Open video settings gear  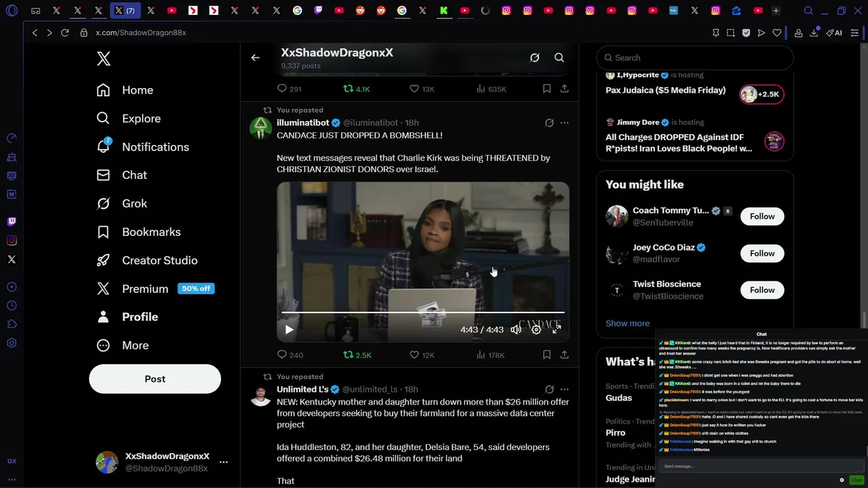tap(536, 329)
